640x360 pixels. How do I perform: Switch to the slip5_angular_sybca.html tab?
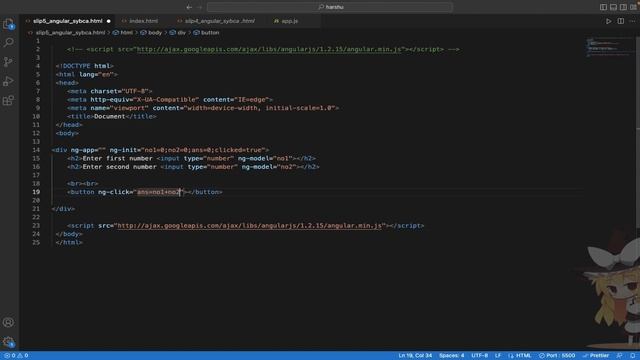pos(68,21)
